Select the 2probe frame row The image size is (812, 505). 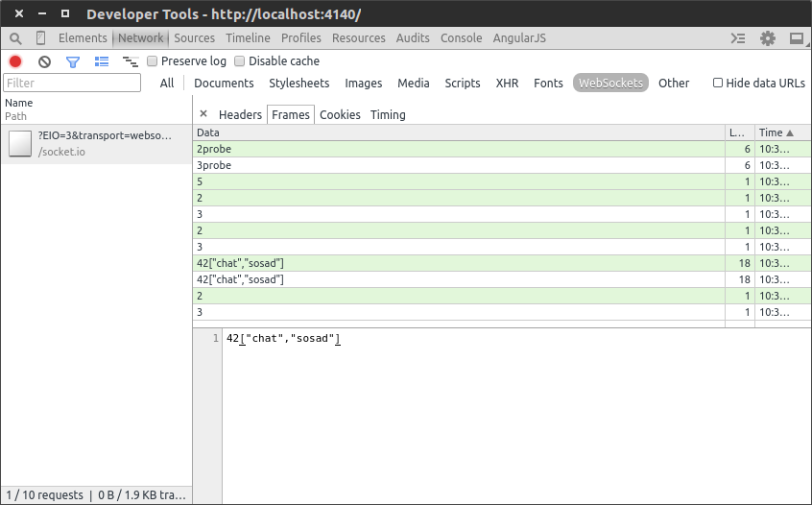(502, 149)
